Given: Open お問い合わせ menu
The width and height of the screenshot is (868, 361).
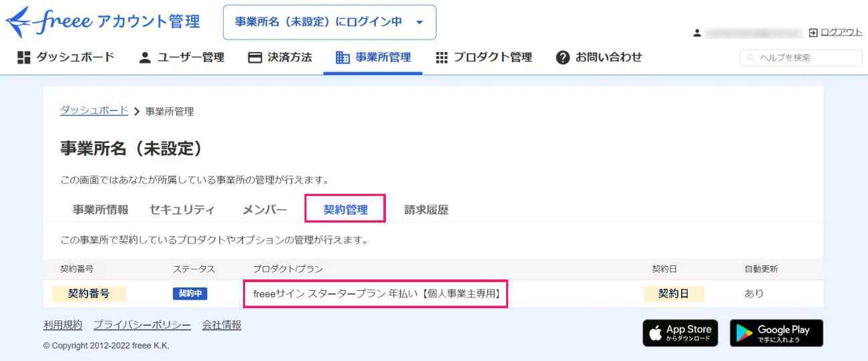Looking at the screenshot, I should tap(599, 57).
